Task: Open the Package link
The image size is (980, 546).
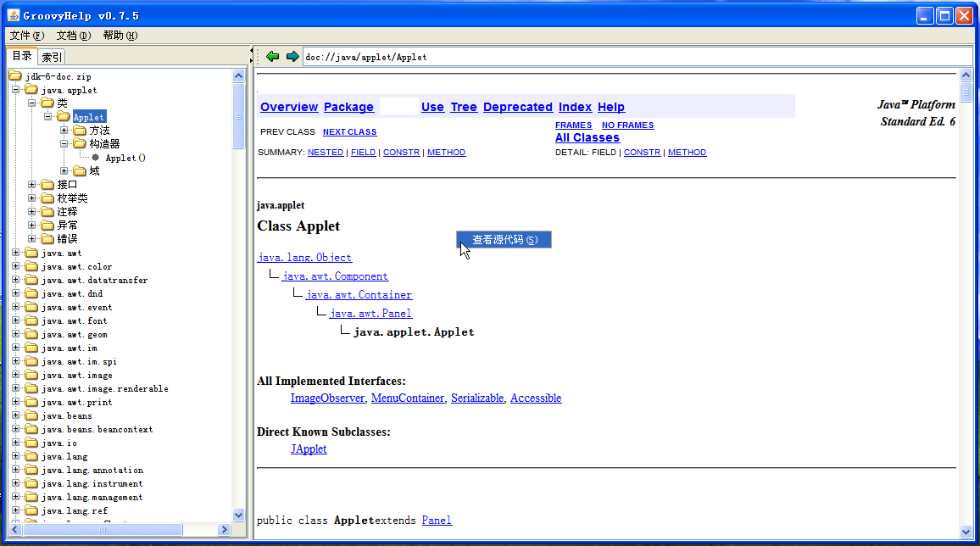Action: click(348, 107)
